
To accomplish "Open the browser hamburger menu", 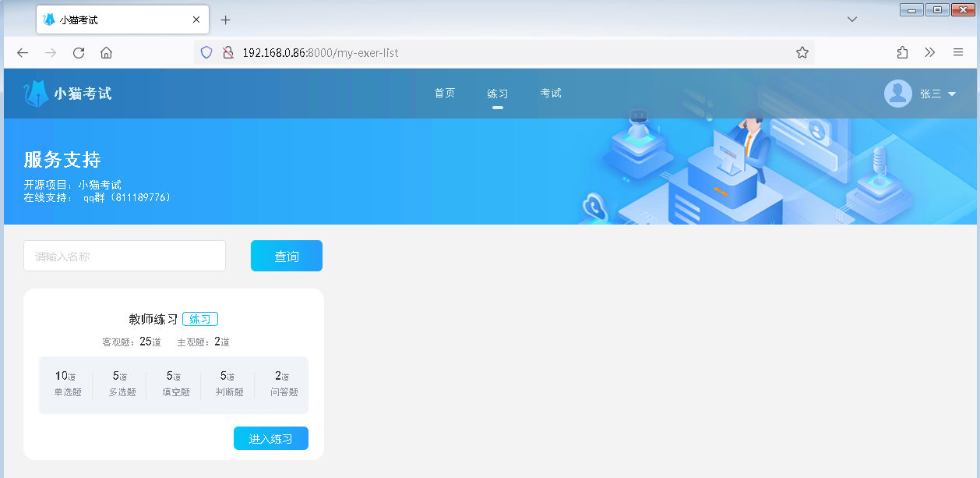I will pos(957,52).
